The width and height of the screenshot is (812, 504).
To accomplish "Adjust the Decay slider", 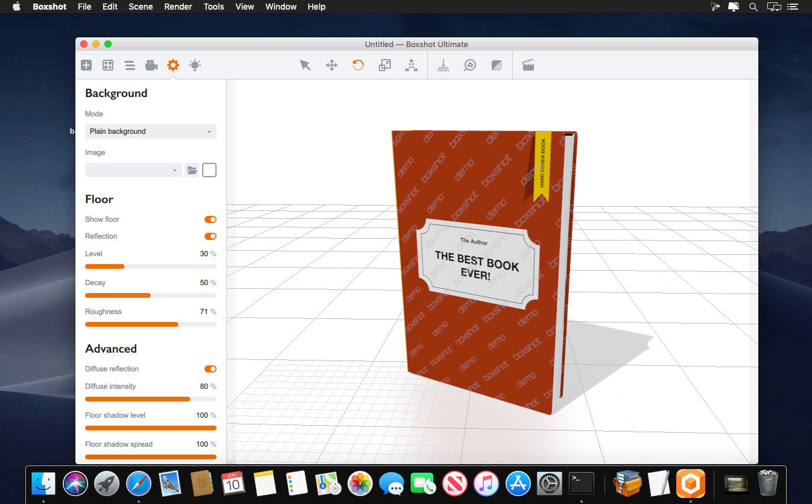I will click(151, 295).
